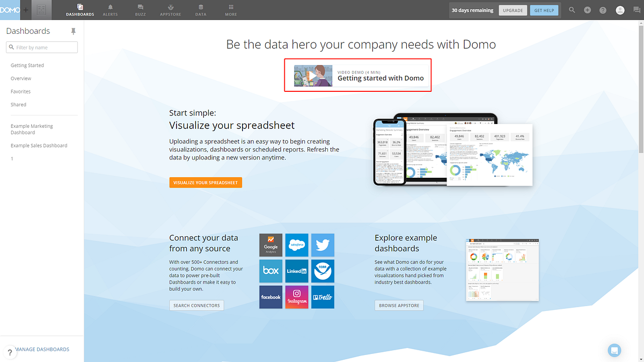The height and width of the screenshot is (362, 644).
Task: Open Get Help
Action: click(x=544, y=10)
